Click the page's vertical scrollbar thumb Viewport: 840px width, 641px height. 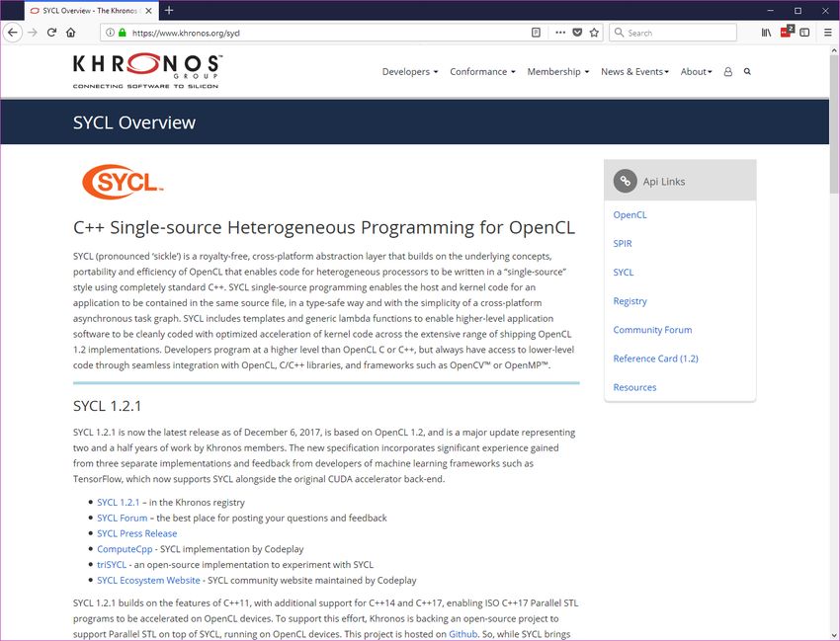834,123
